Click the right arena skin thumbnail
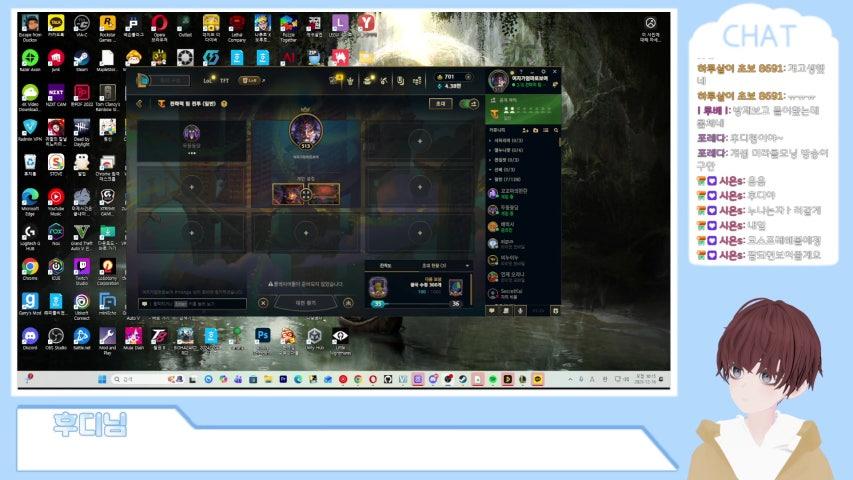Screen dimensions: 853x480 click(x=325, y=194)
